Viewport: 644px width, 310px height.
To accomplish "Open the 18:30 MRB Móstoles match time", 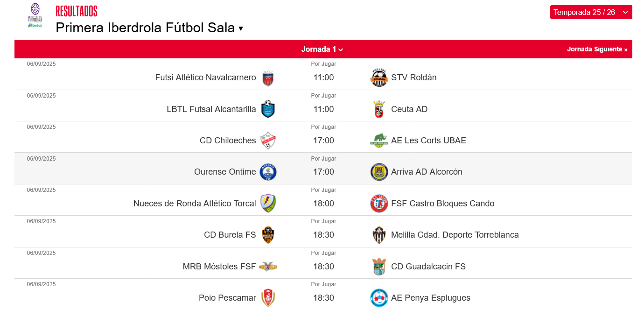I will pos(323,267).
